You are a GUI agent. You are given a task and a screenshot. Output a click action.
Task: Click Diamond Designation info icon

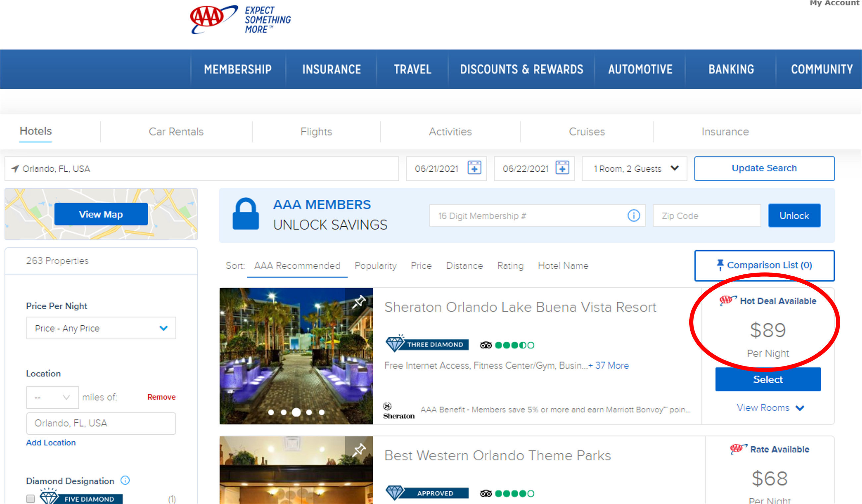click(x=125, y=480)
